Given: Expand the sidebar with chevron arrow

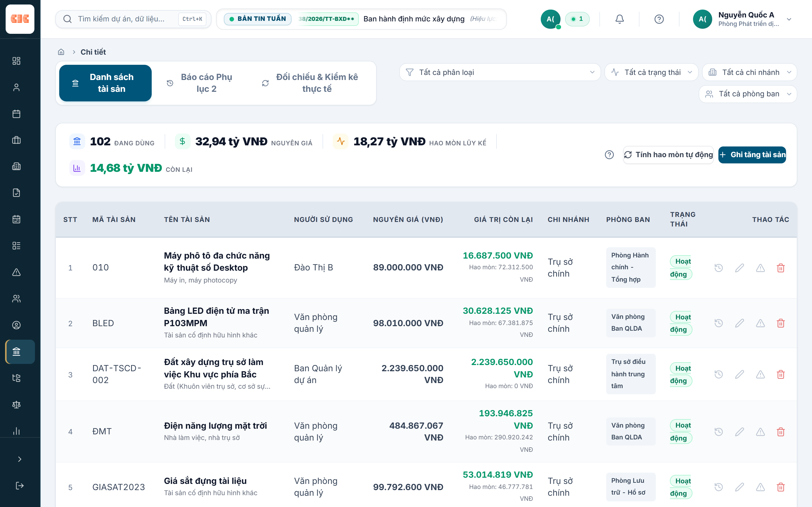Looking at the screenshot, I should pyautogui.click(x=20, y=459).
